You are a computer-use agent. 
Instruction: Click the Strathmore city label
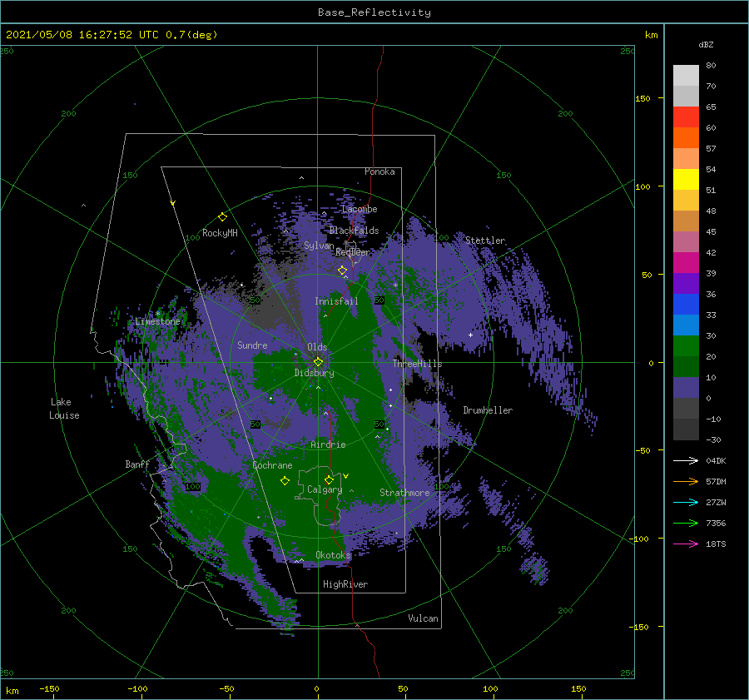click(404, 493)
